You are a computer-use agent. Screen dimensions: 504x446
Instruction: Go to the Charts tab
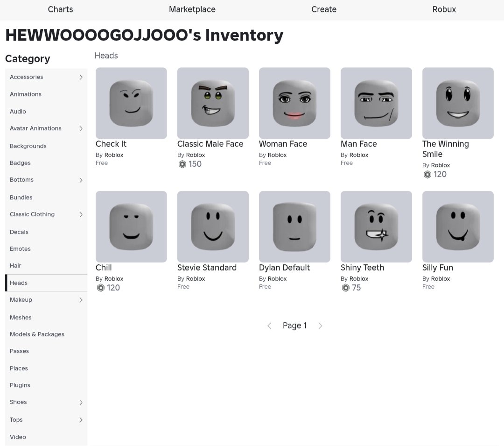coord(60,9)
